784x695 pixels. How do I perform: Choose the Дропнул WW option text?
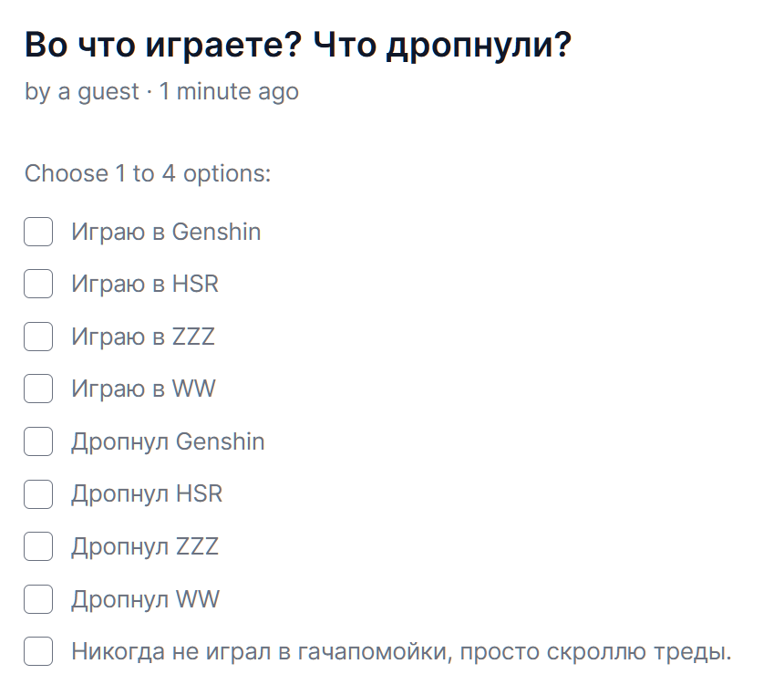tap(145, 600)
